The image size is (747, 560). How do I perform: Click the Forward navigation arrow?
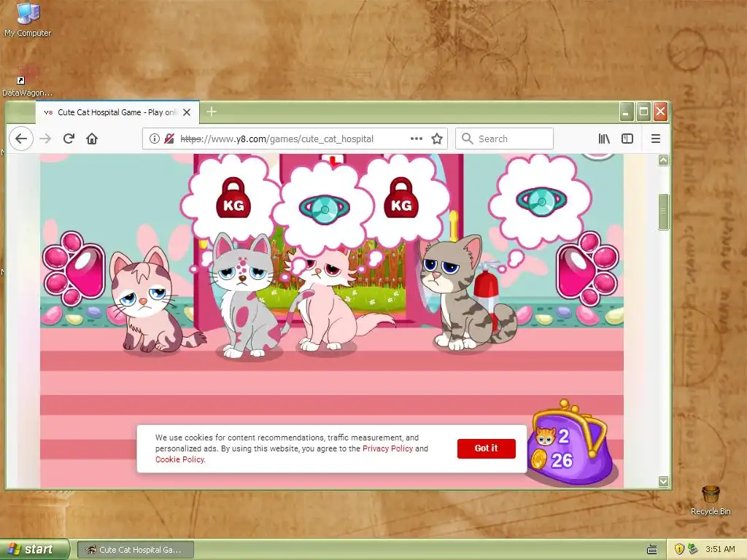pos(45,139)
